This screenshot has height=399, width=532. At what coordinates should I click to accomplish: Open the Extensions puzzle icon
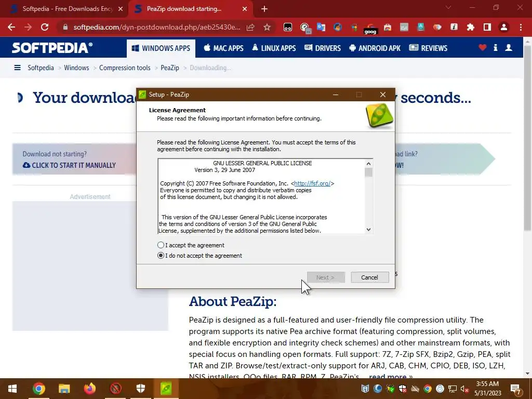coord(470,27)
